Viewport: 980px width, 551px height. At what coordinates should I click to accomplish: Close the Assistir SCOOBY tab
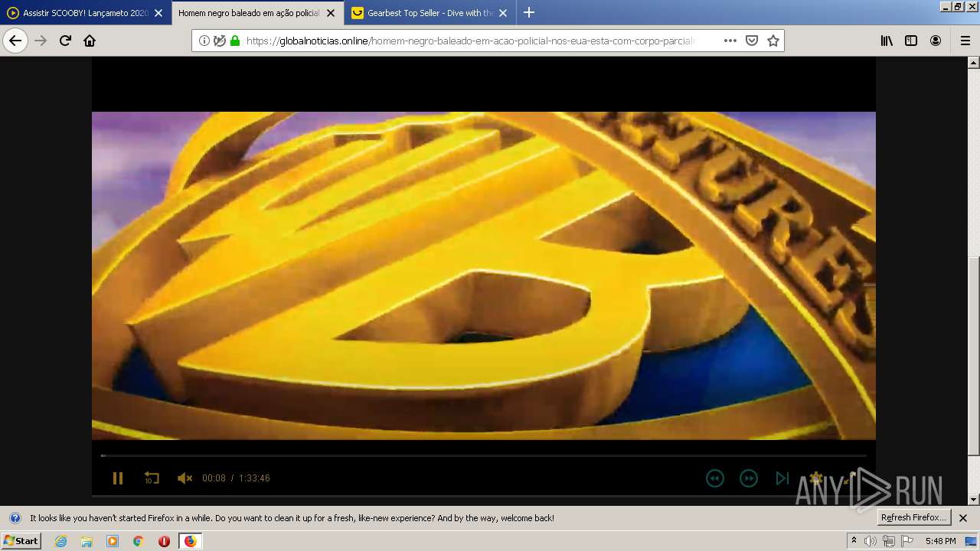click(x=158, y=13)
